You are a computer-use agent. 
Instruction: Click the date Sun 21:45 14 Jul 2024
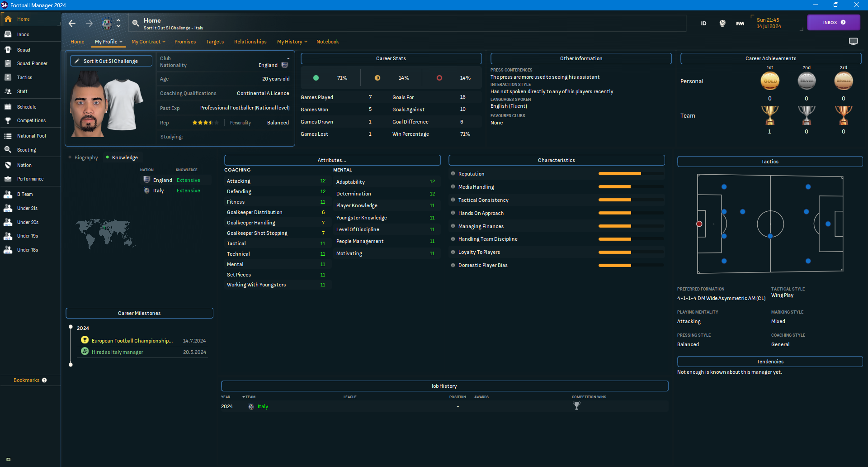pyautogui.click(x=769, y=23)
